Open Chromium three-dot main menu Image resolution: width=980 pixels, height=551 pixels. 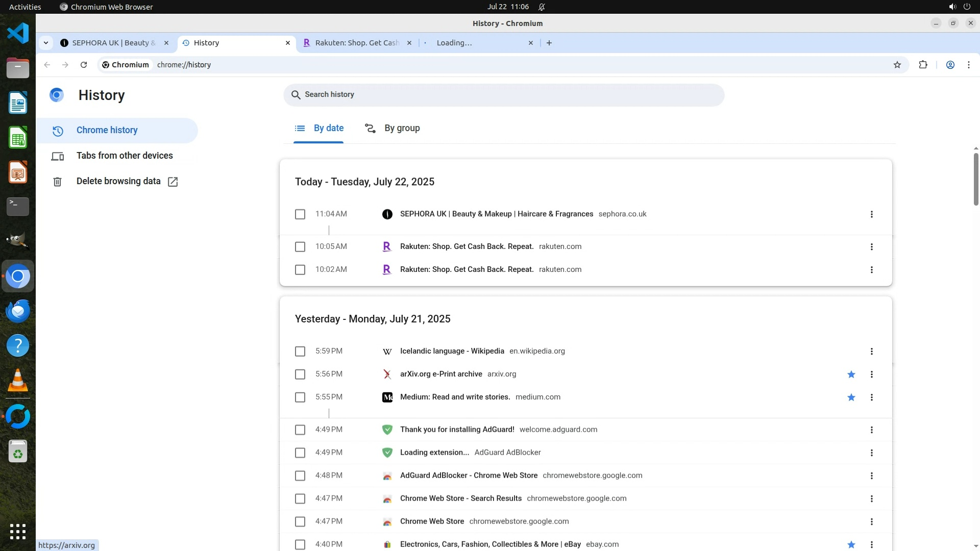pyautogui.click(x=968, y=65)
